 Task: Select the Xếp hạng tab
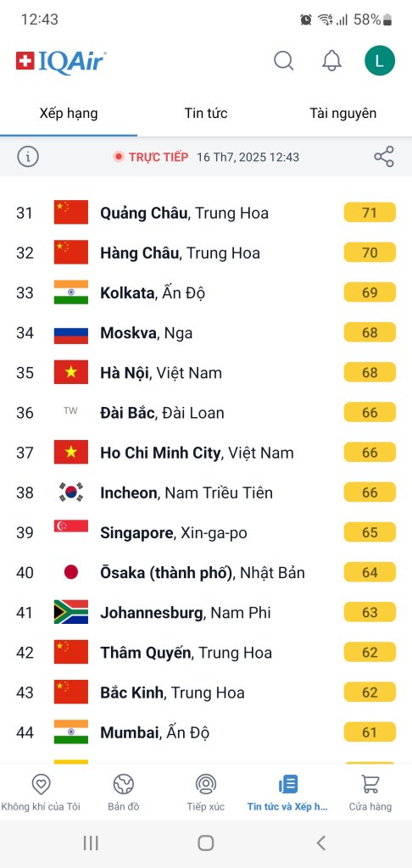point(69,114)
